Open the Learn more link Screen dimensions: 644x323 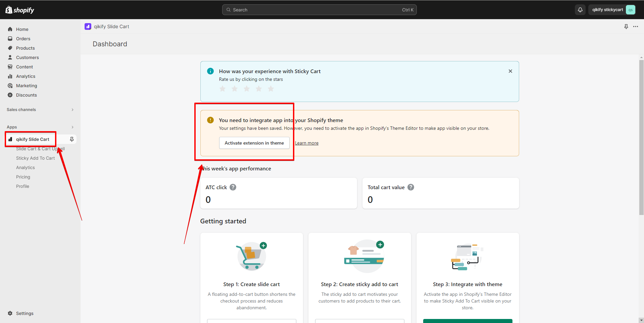point(307,143)
